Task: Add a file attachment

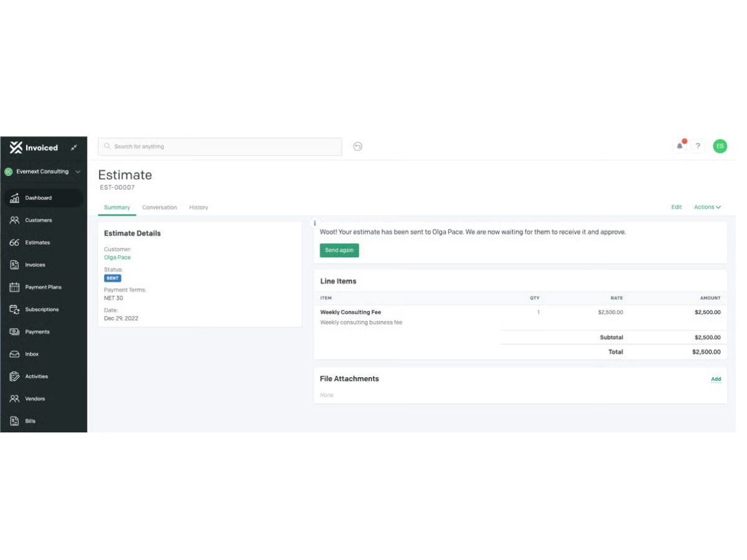Action: (716, 379)
